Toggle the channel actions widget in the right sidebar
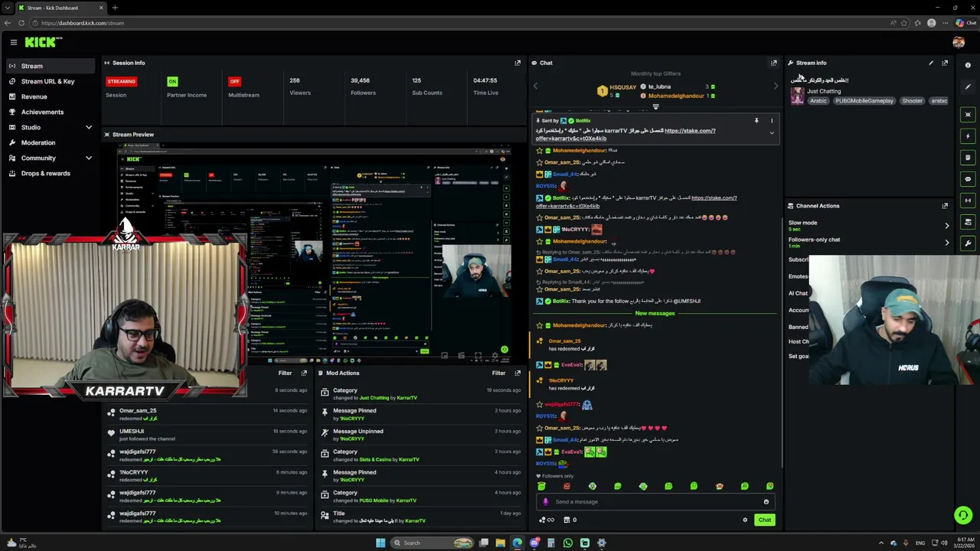Viewport: 980px width, 551px height. (968, 222)
